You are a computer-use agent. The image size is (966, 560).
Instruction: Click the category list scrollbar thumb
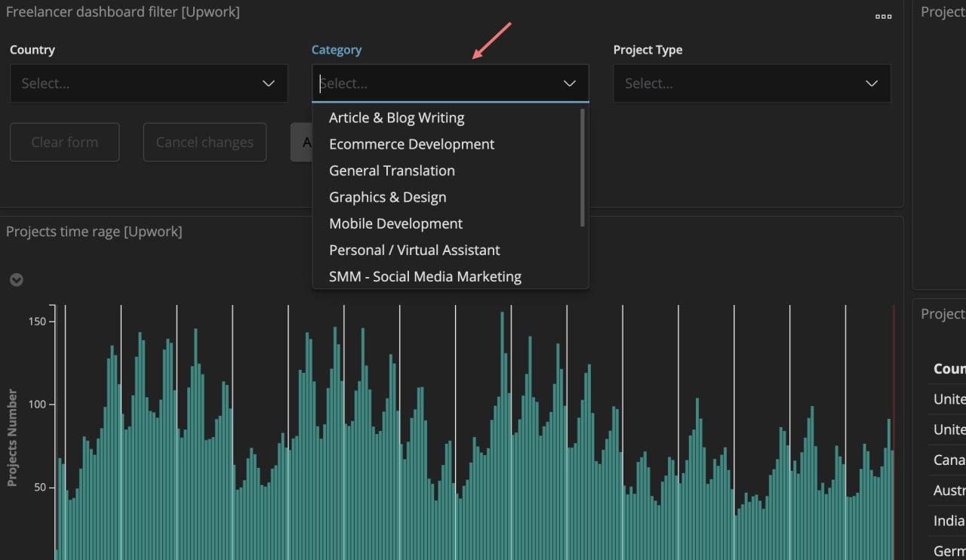pyautogui.click(x=583, y=168)
